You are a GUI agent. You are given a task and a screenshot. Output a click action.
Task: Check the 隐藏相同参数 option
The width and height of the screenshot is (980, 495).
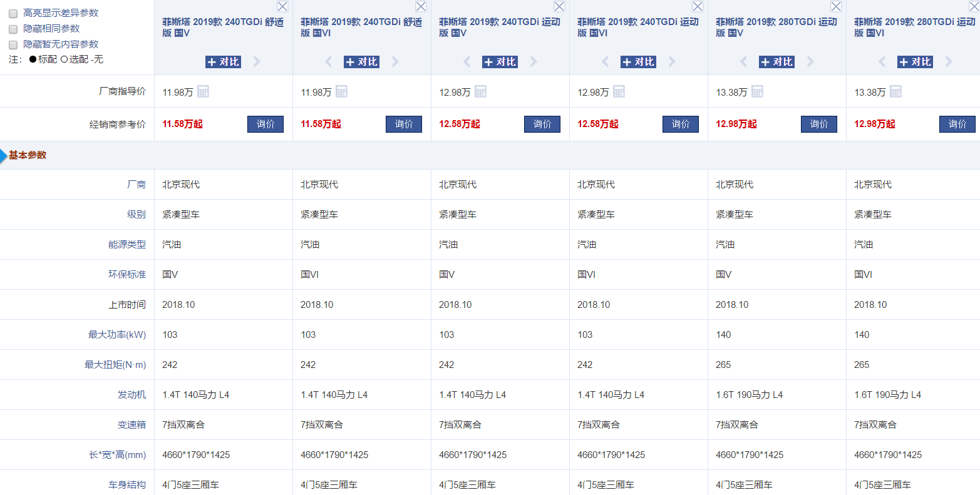13,29
